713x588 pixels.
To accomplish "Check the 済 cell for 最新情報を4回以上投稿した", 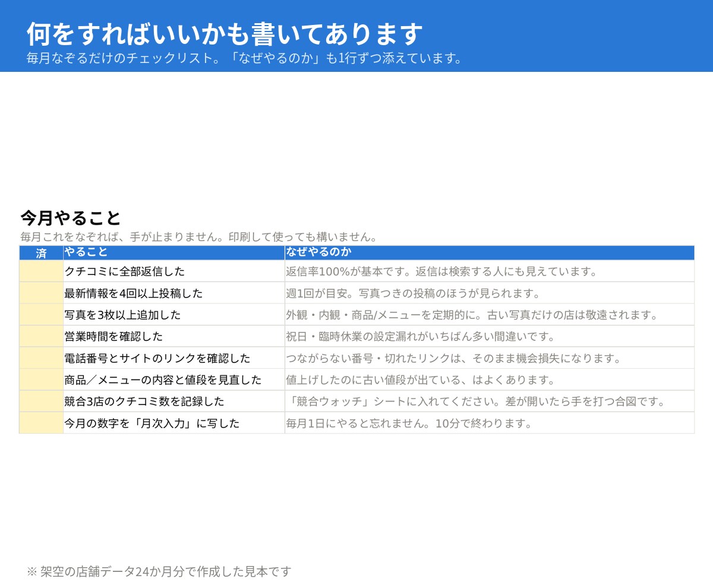I will [41, 293].
